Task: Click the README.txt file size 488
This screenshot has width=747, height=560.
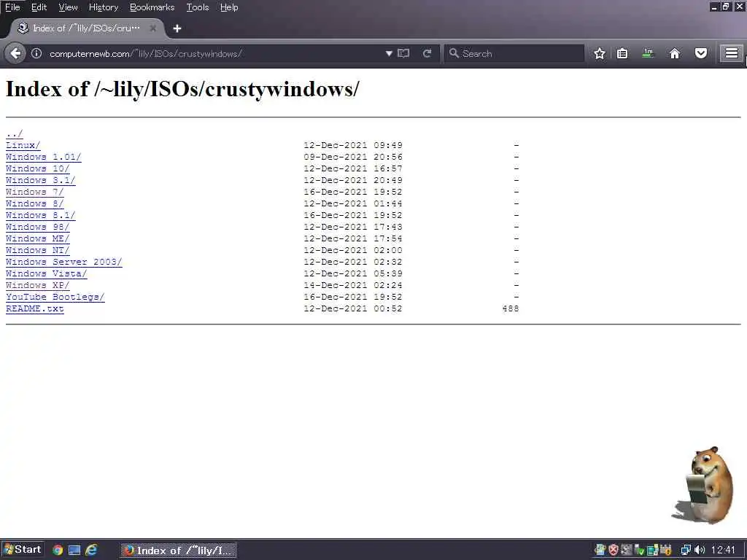Action: pyautogui.click(x=510, y=308)
